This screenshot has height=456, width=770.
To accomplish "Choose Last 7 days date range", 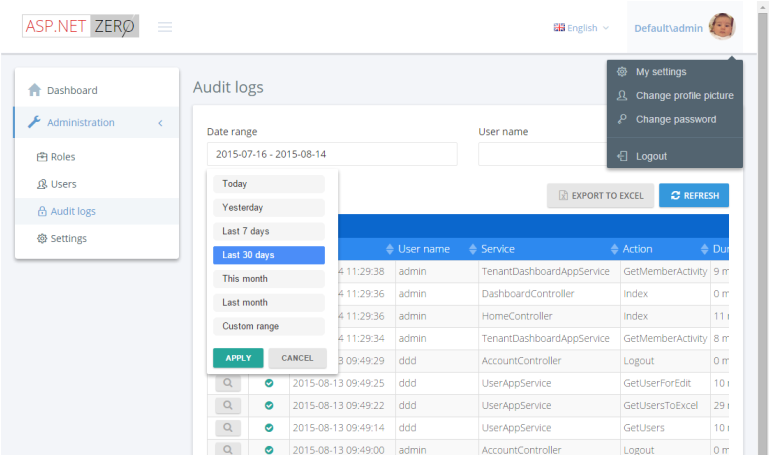I will tap(268, 231).
